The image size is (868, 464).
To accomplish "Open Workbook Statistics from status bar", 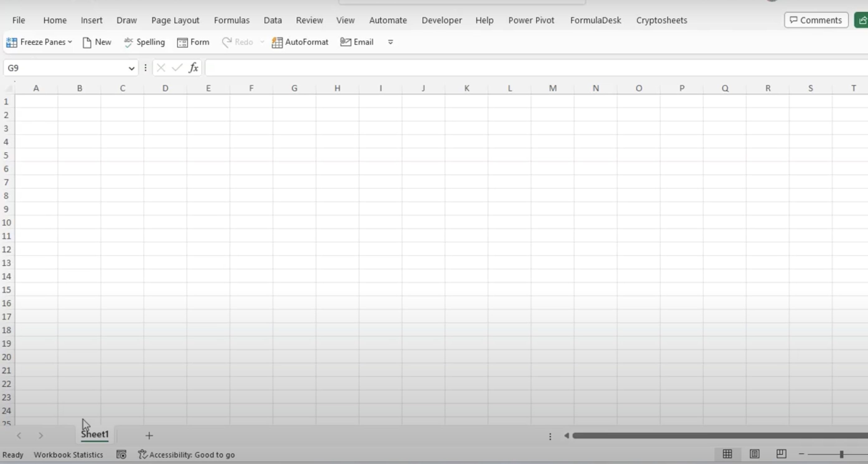I will (x=68, y=455).
